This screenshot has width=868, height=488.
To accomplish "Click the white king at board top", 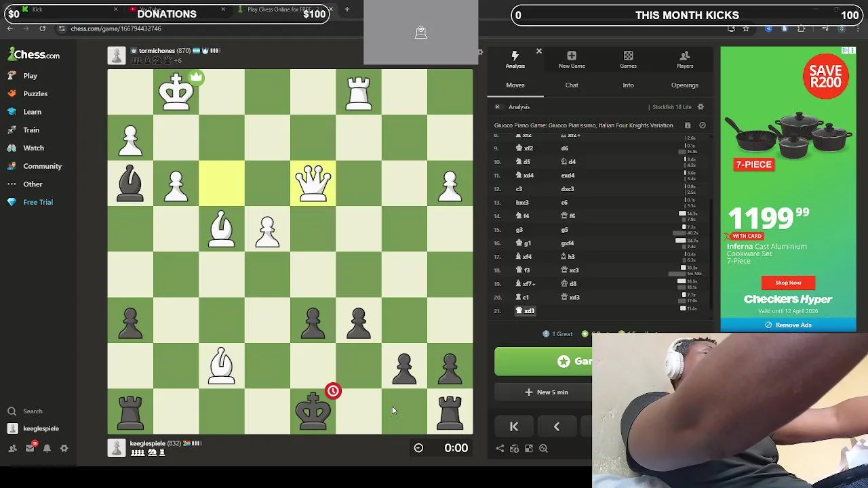I will pyautogui.click(x=176, y=91).
